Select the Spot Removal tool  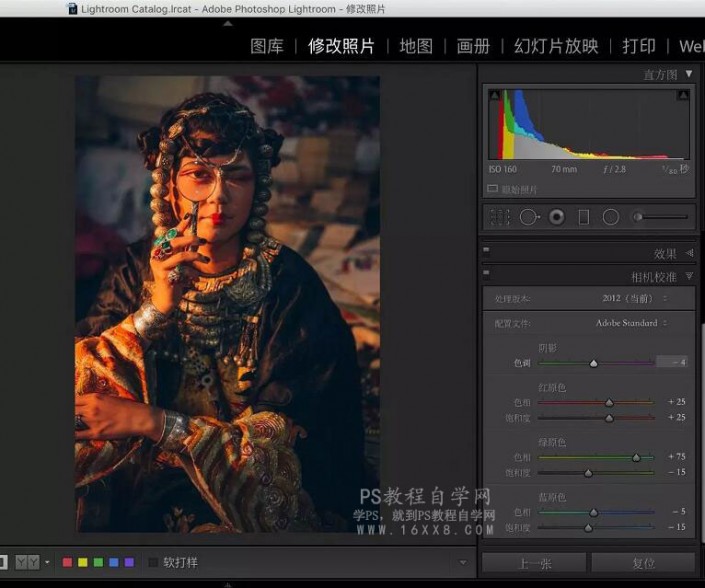(529, 217)
